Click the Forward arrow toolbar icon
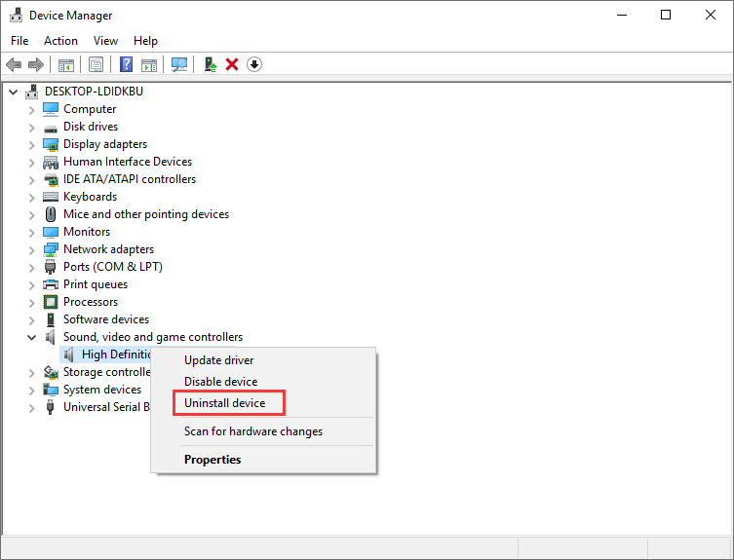The width and height of the screenshot is (734, 560). (x=35, y=64)
